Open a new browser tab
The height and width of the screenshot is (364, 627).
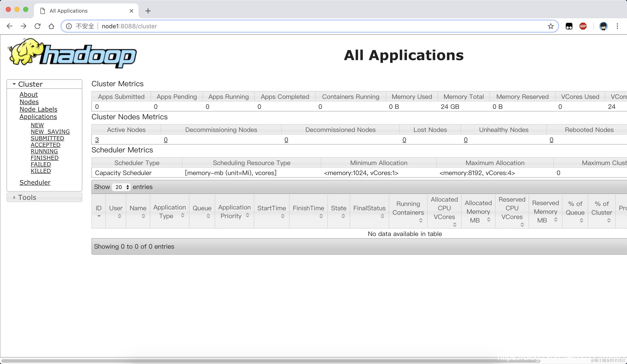pos(148,11)
